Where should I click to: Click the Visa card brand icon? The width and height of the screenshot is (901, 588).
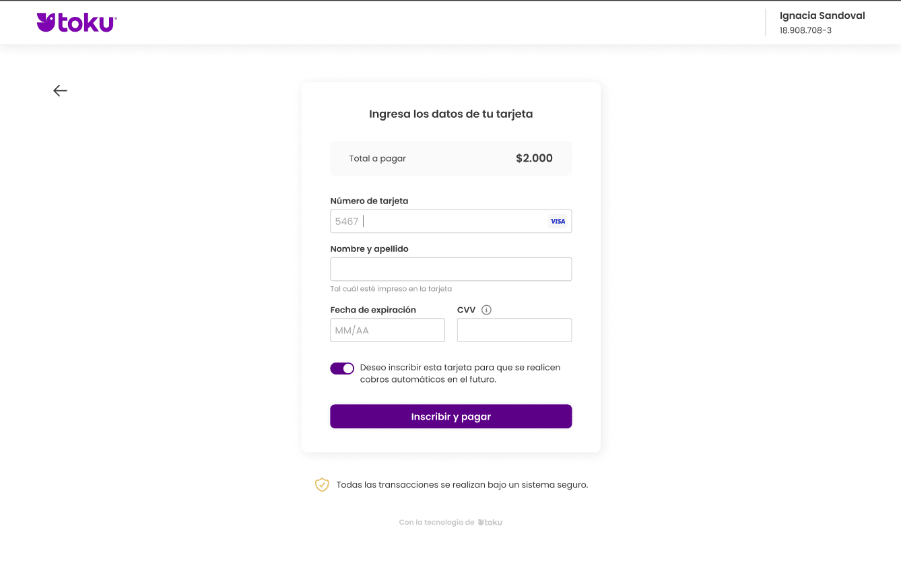tap(558, 222)
